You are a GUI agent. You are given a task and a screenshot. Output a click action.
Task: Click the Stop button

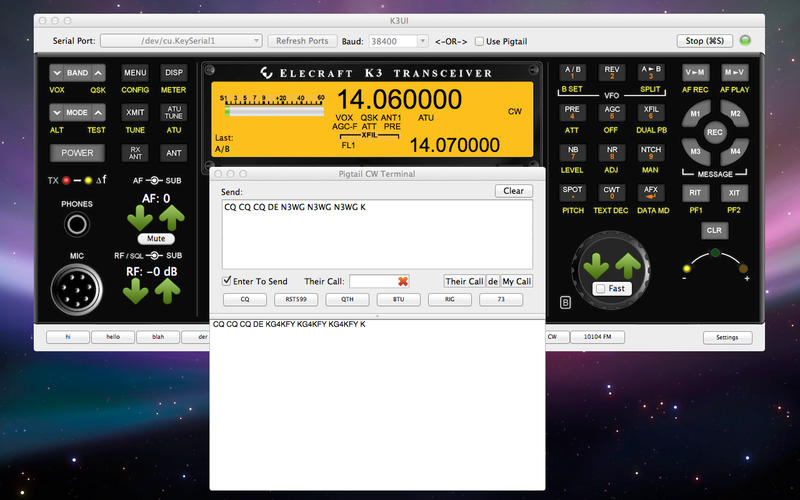click(705, 41)
